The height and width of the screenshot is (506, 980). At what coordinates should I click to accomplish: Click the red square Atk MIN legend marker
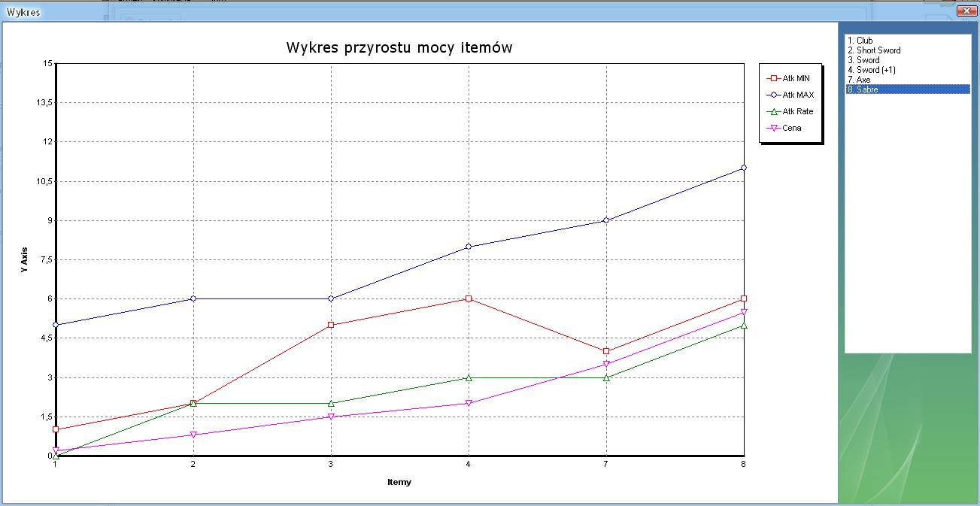pos(772,78)
